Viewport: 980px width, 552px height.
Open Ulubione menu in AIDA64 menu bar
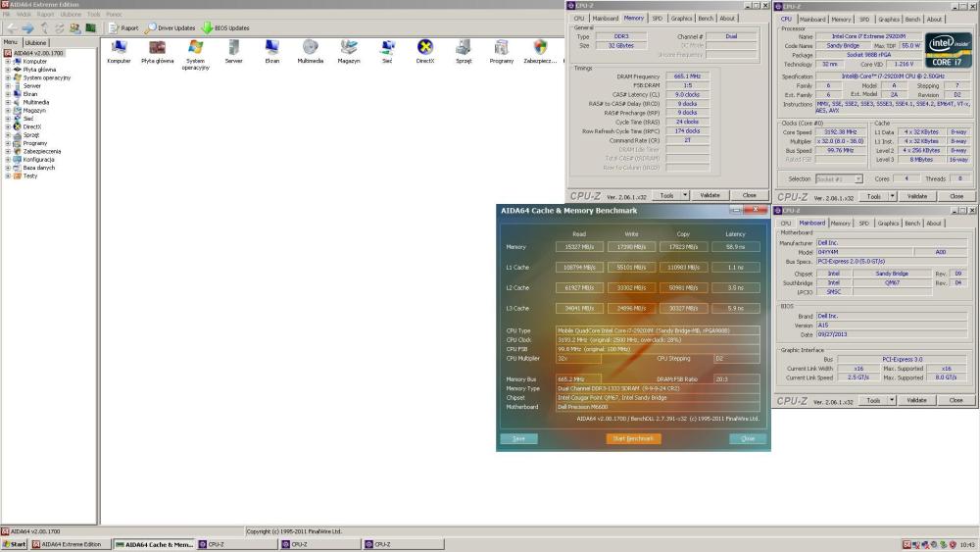[x=71, y=14]
